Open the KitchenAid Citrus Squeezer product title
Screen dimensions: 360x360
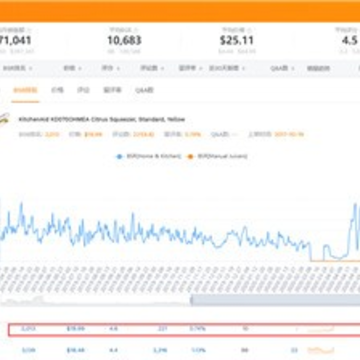(x=102, y=119)
